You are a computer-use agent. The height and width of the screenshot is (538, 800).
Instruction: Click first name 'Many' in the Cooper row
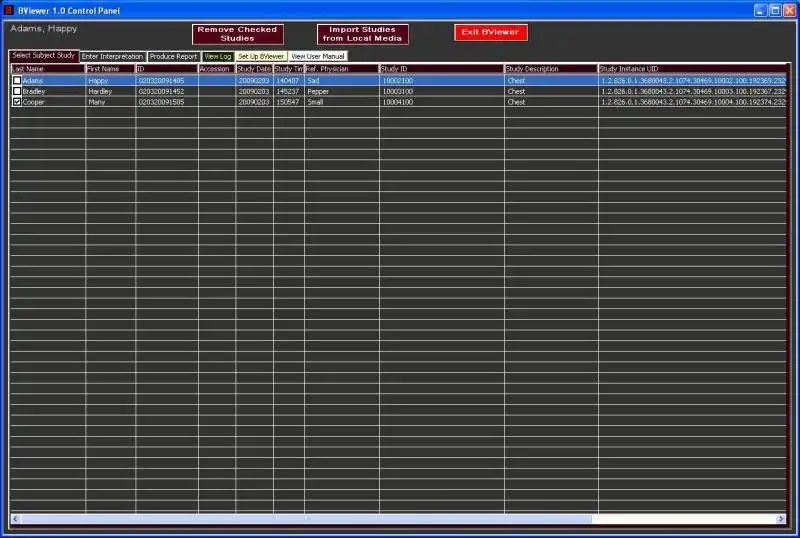coord(96,102)
